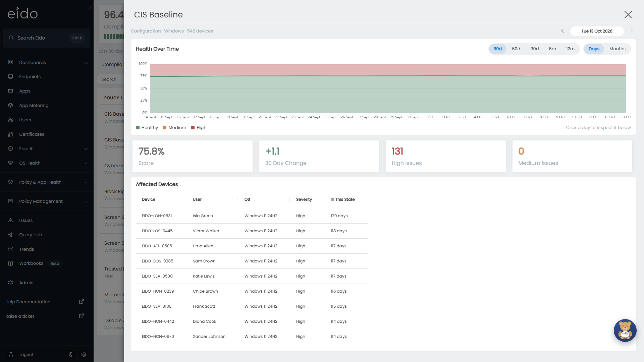The width and height of the screenshot is (644, 362).
Task: Click the Endpoints monitor icon
Action: [10, 77]
